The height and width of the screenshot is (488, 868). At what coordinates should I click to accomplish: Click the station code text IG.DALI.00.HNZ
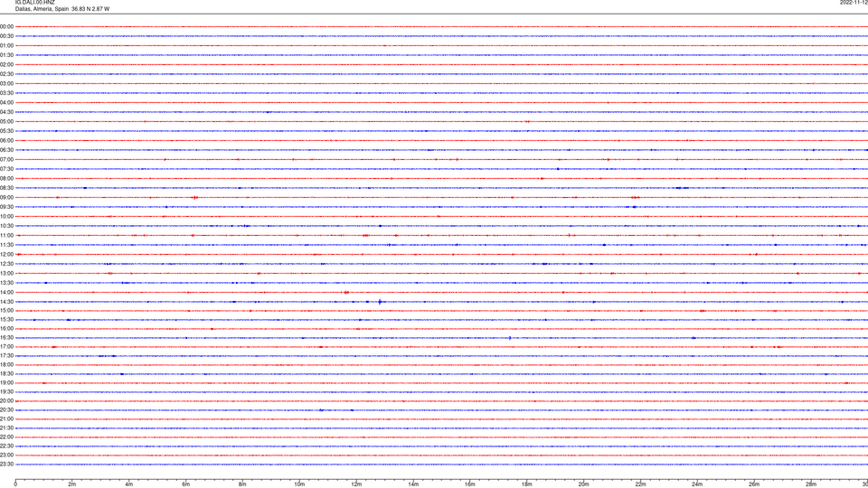click(35, 2)
